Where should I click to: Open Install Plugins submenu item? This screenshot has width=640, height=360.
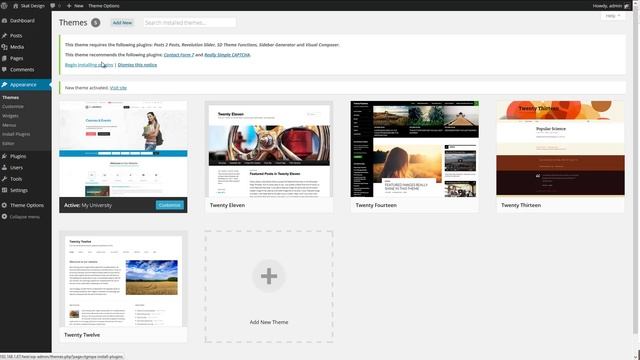click(x=16, y=134)
